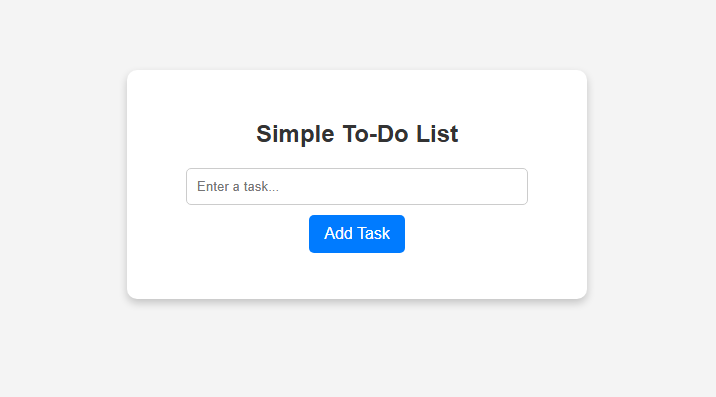Place cursor in the task text box

point(357,186)
